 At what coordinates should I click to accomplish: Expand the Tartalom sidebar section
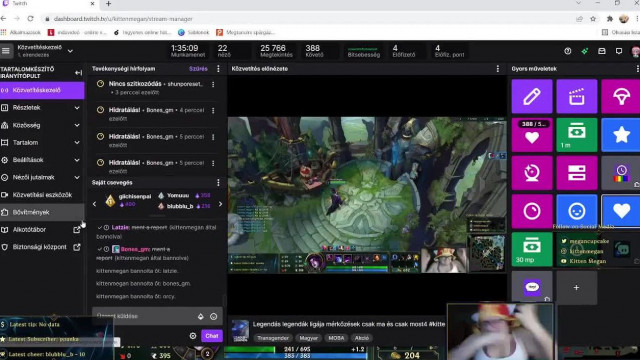pyautogui.click(x=42, y=142)
